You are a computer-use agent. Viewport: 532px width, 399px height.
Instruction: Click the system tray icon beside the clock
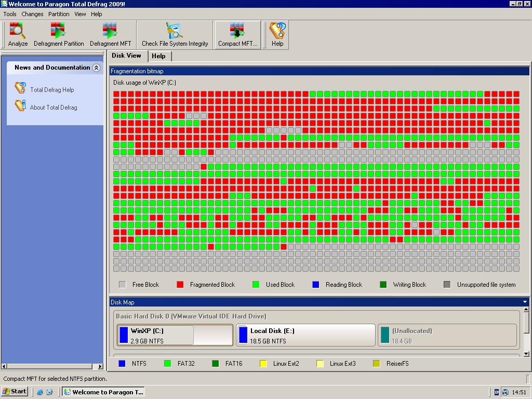506,392
